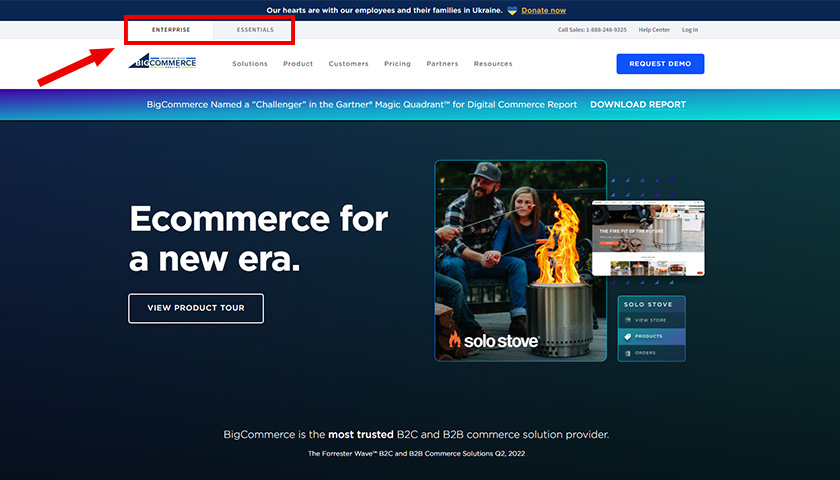
Task: Click the "most trusted" provider statement
Action: coord(416,434)
